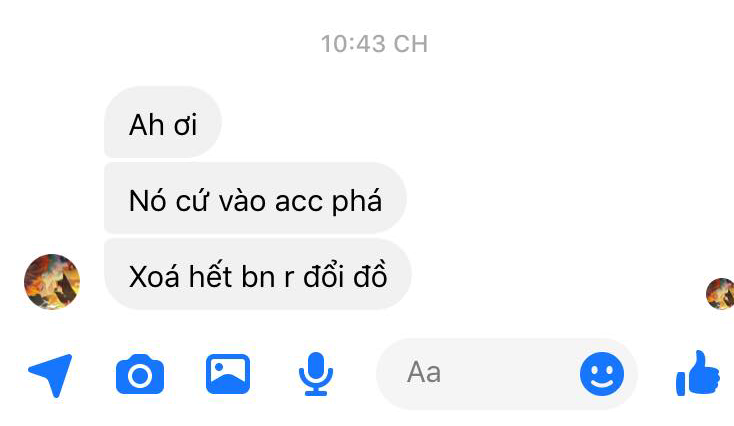Select the "Xoá hết bn r đổi đồ" message

click(257, 274)
